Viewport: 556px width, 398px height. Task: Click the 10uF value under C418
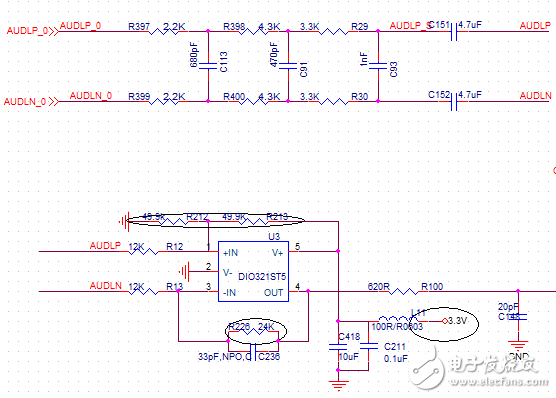coord(349,356)
